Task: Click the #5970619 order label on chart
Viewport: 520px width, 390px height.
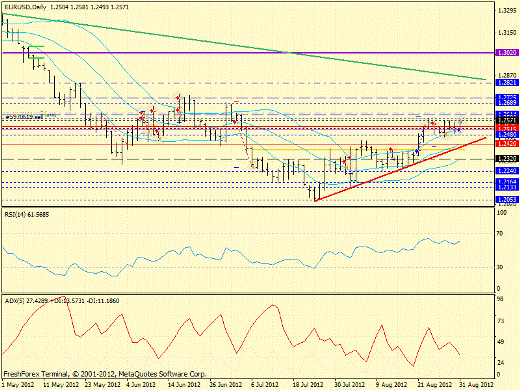Action: 23,117
